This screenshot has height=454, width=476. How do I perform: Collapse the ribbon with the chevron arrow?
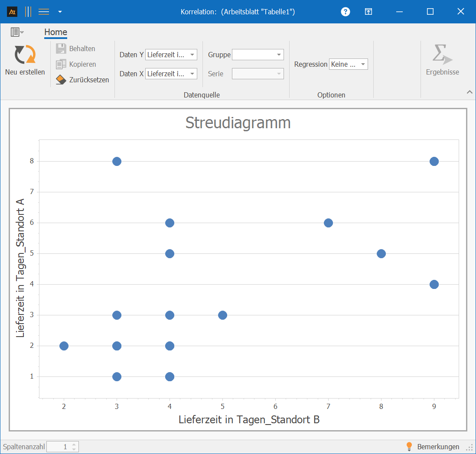point(469,92)
